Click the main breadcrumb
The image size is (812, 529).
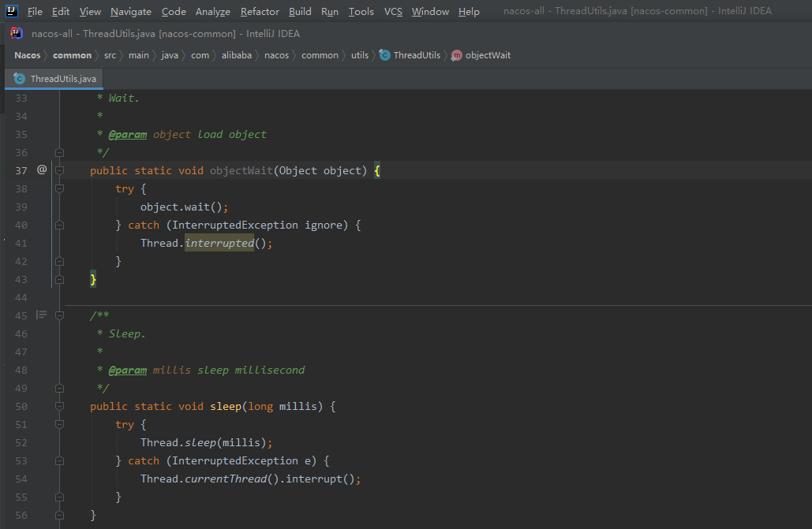pos(139,55)
